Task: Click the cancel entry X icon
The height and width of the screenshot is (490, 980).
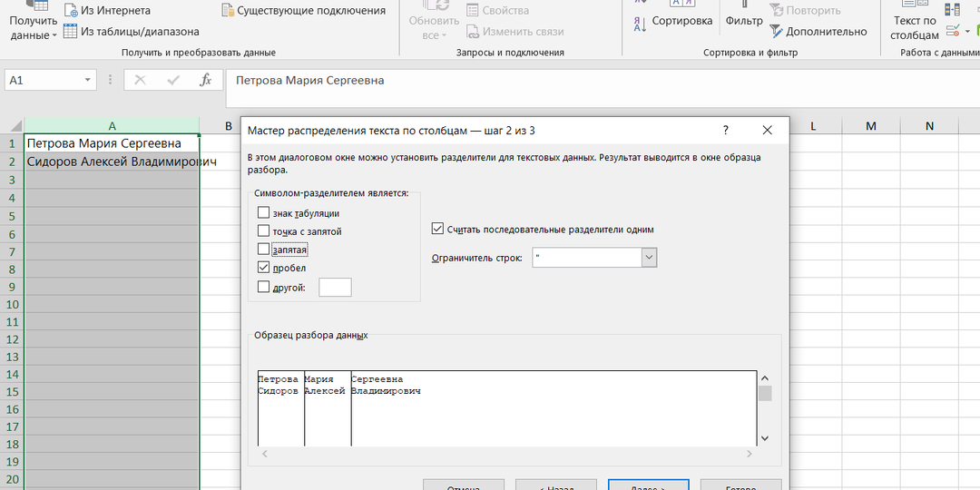Action: click(140, 80)
